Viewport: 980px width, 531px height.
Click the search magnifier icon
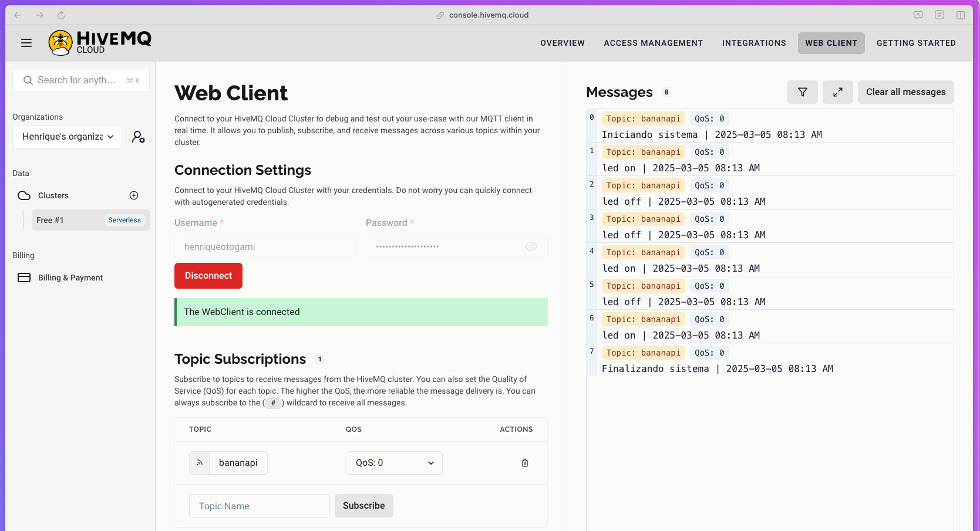point(28,80)
